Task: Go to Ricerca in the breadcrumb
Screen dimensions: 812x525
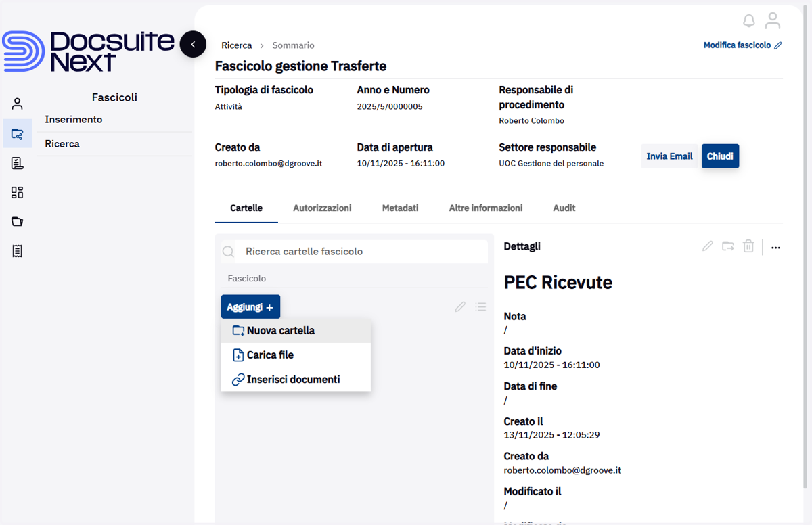Action: (x=237, y=45)
